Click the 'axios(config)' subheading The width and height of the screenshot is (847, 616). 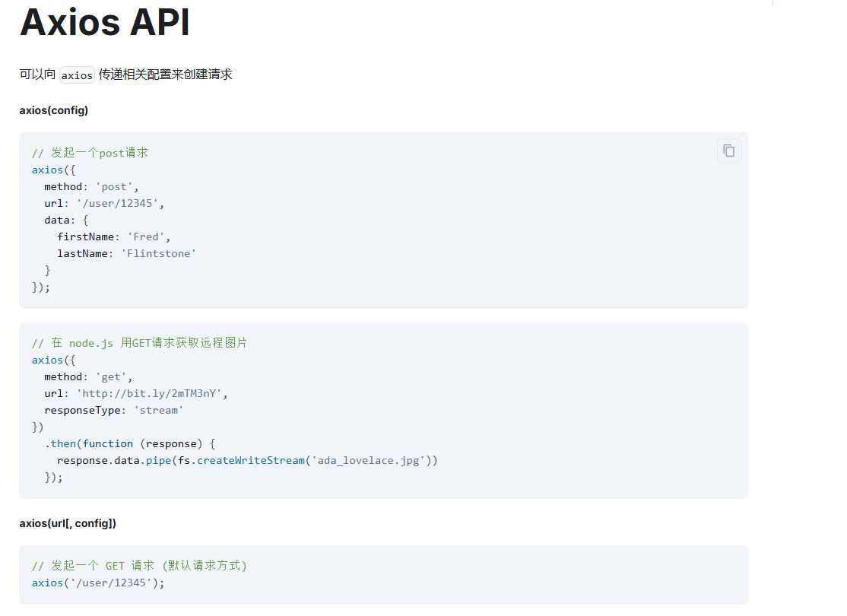coord(53,110)
